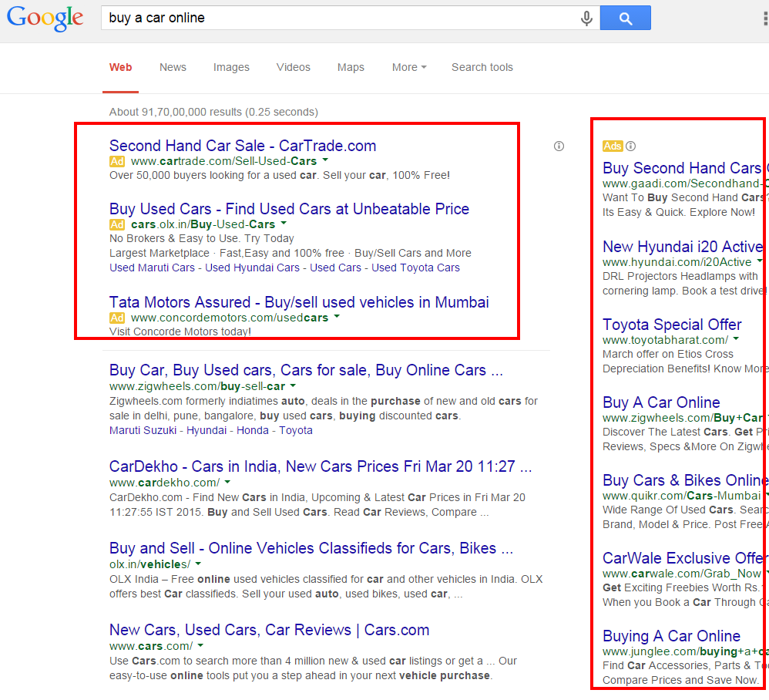Expand arrow next to toyotabharat.com URL

[736, 339]
